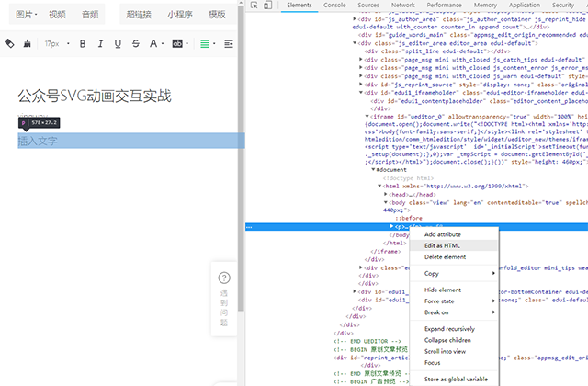Image resolution: width=588 pixels, height=386 pixels.
Task: Toggle strikethrough text formatting
Action: [135, 43]
